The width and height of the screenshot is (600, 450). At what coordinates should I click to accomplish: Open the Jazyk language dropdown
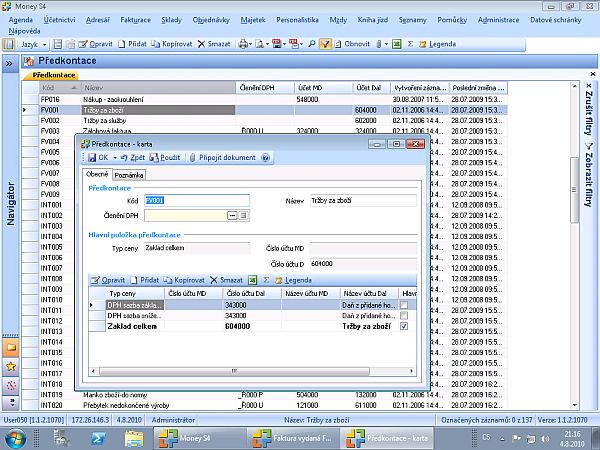pyautogui.click(x=34, y=44)
